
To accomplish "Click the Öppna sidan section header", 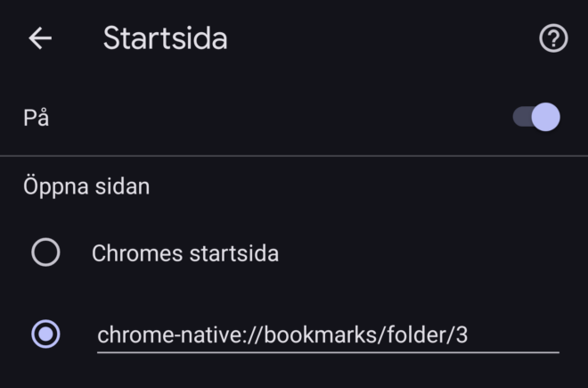I will (x=86, y=186).
